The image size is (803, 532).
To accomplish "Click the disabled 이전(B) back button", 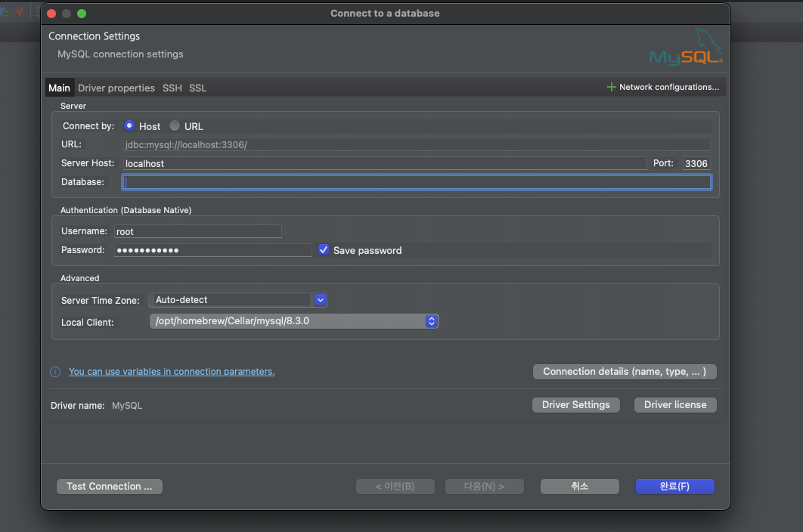I will coord(395,487).
